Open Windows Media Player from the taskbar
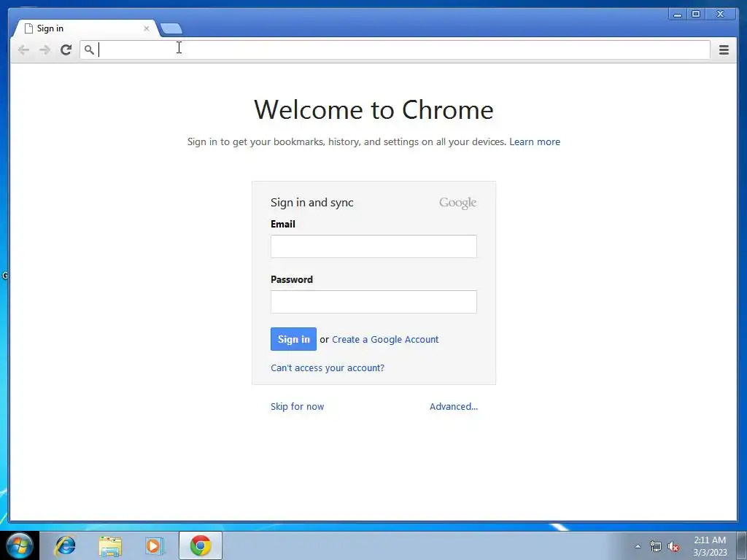Image resolution: width=747 pixels, height=560 pixels. (155, 545)
